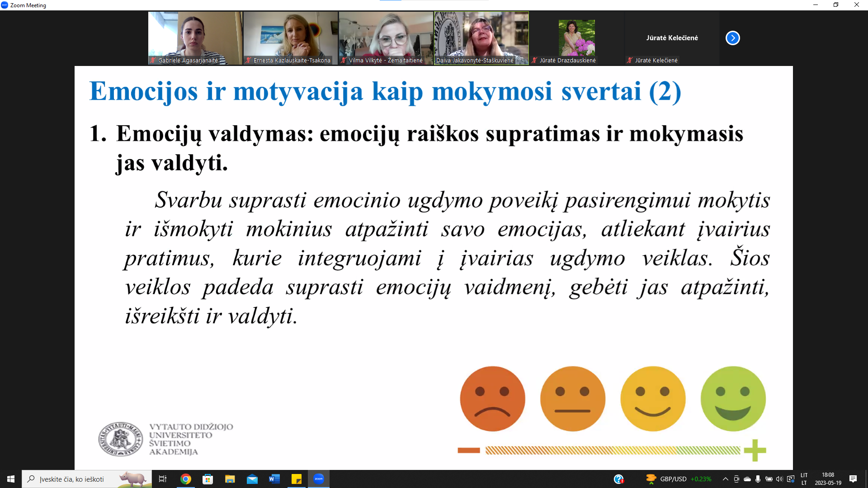The width and height of the screenshot is (868, 488).
Task: Open Microsoft Store in the taskbar
Action: click(208, 479)
